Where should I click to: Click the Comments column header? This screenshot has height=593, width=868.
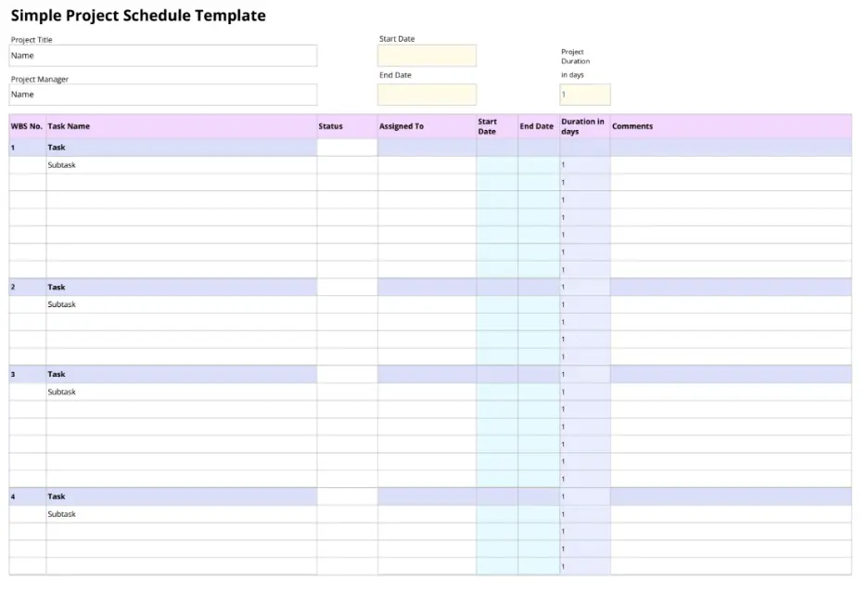click(632, 125)
